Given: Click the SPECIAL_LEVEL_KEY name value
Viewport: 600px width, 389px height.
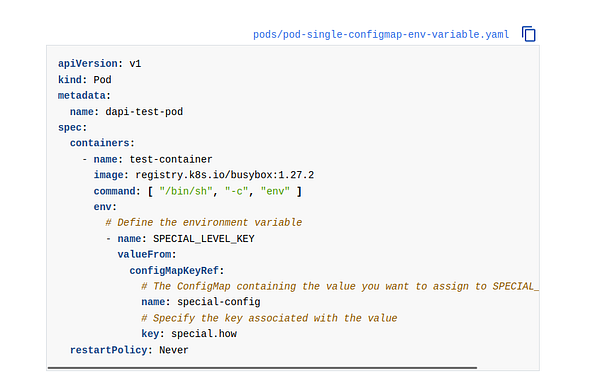Looking at the screenshot, I should click(204, 239).
